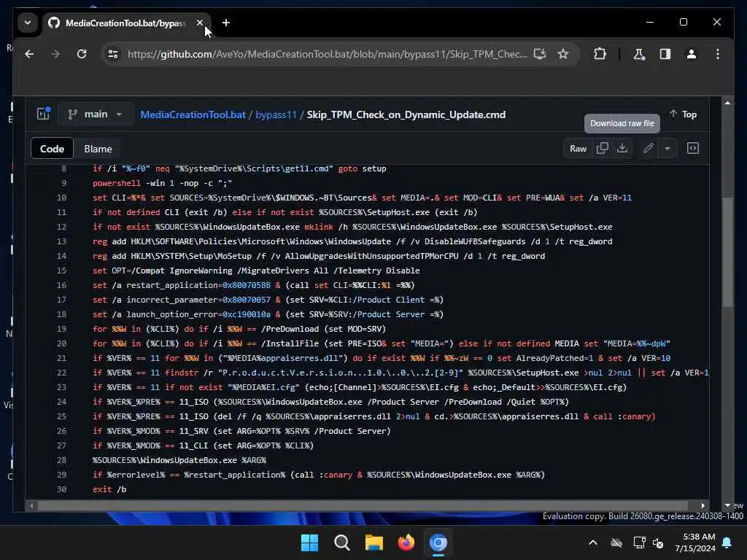Edit this file with pencil icon
747x560 pixels.
click(x=648, y=148)
